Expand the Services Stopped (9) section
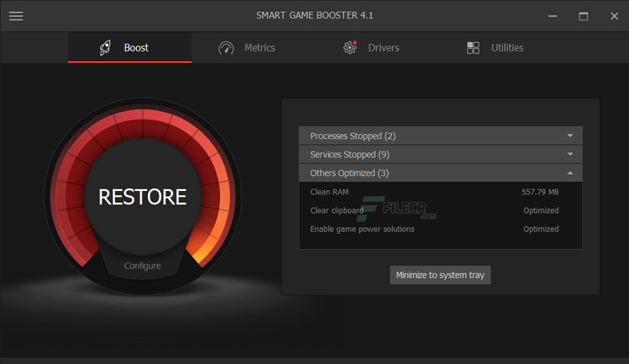The image size is (629, 364). [x=440, y=154]
